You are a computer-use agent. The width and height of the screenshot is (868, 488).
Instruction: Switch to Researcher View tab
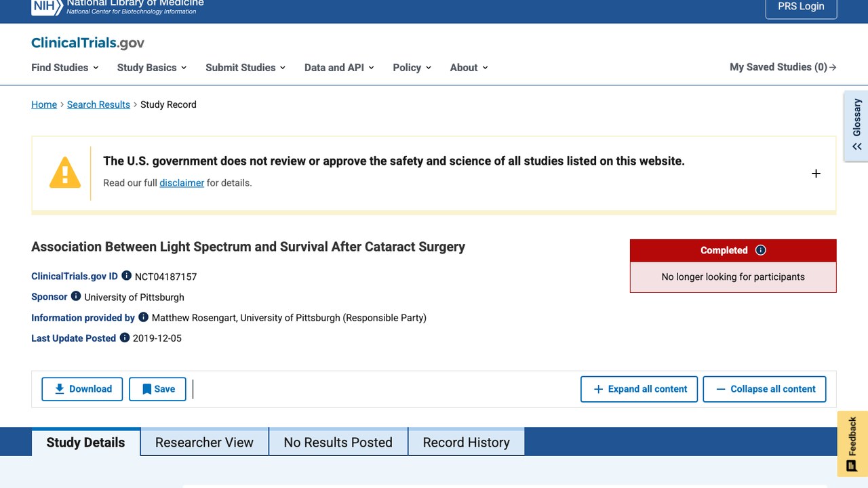tap(204, 442)
